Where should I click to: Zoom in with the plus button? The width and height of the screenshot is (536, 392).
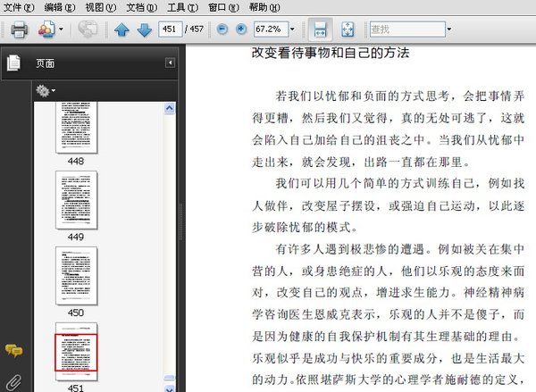coord(241,29)
